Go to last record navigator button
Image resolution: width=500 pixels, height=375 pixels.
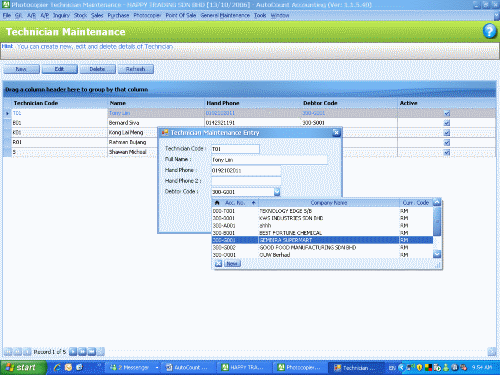92,351
